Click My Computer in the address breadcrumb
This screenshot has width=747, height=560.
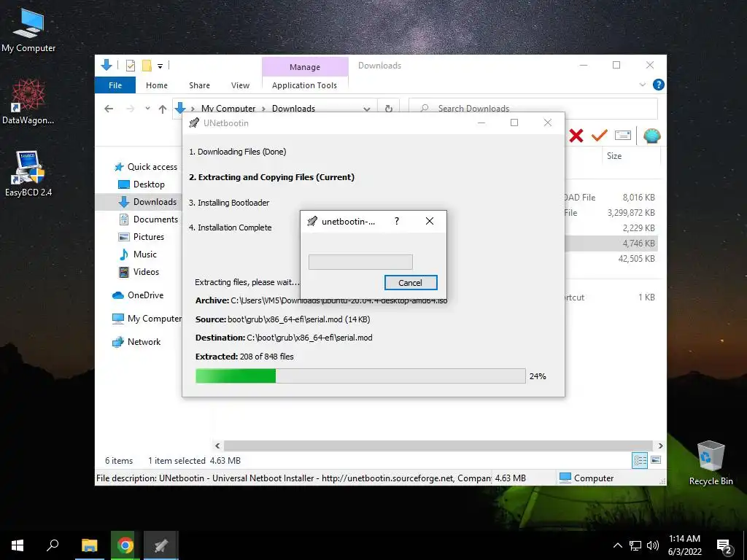(x=228, y=109)
